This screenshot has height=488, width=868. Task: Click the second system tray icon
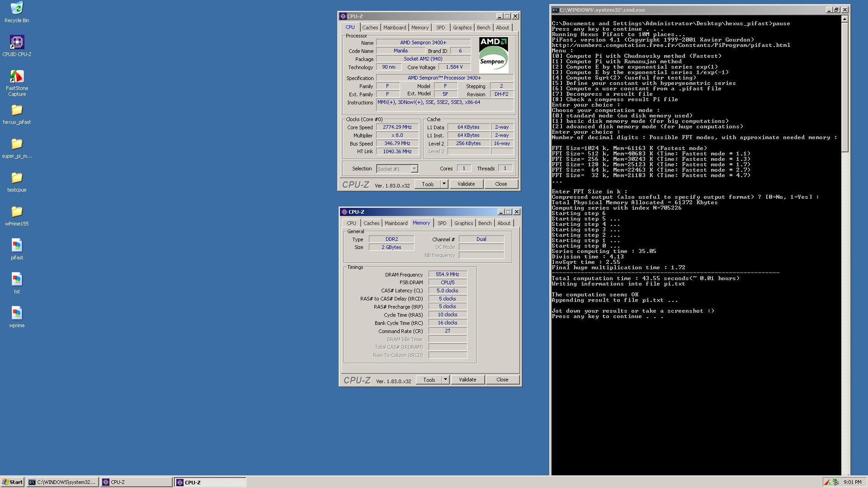coord(835,482)
